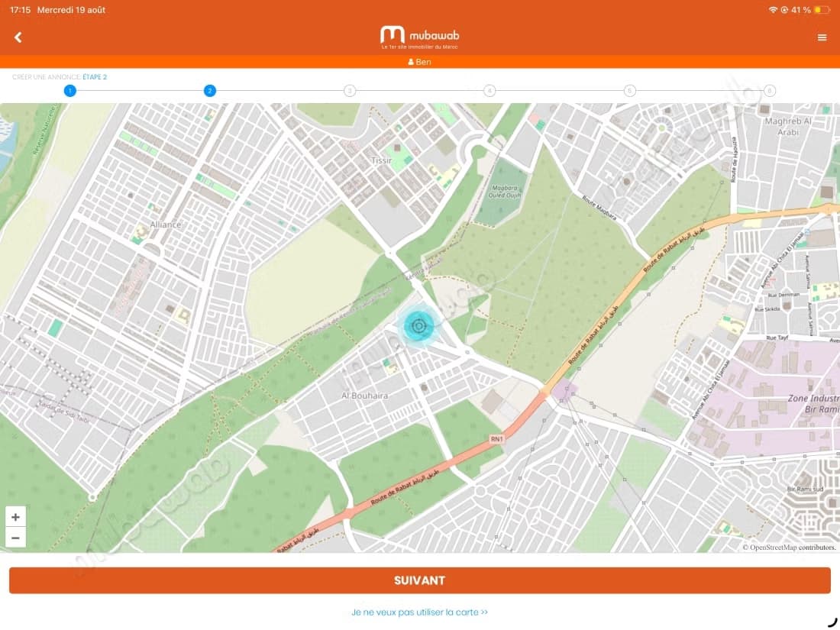Click the Wi-Fi status icon
Screen dimensions: 840x630
coord(773,10)
